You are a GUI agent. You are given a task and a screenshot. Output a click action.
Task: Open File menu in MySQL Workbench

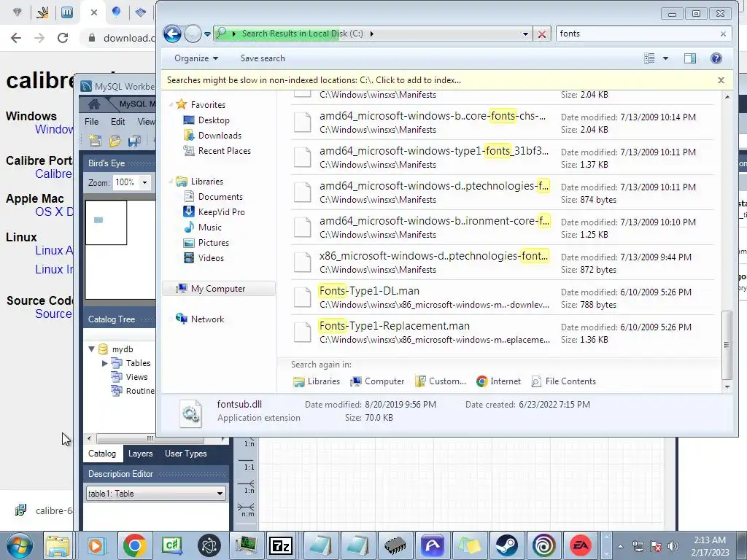pyautogui.click(x=91, y=122)
